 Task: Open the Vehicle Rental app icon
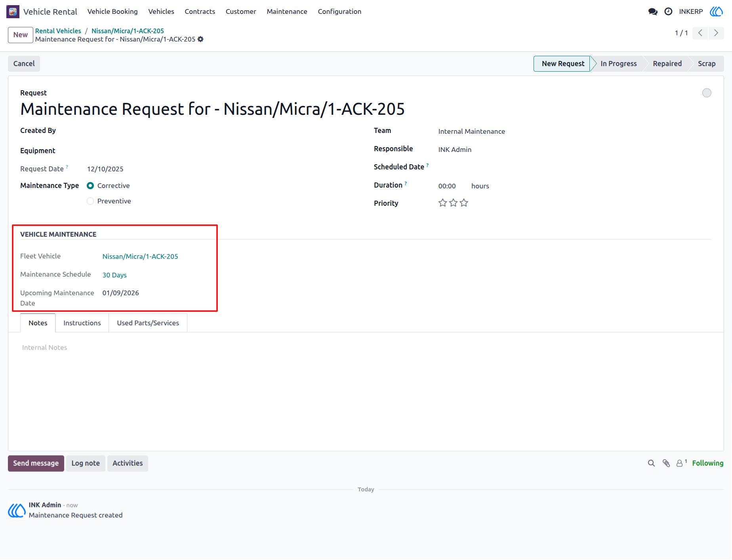(x=13, y=11)
